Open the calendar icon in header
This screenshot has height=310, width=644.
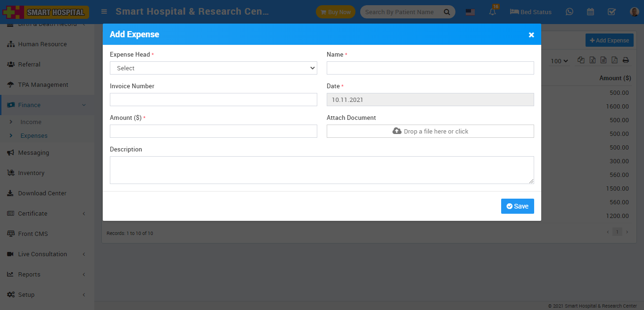click(590, 12)
